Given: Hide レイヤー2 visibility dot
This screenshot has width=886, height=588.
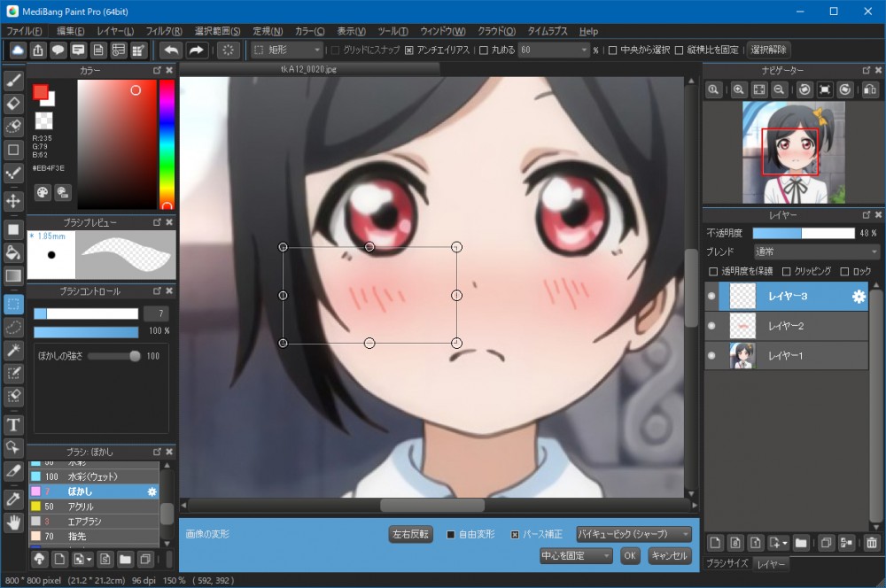Looking at the screenshot, I should (711, 326).
